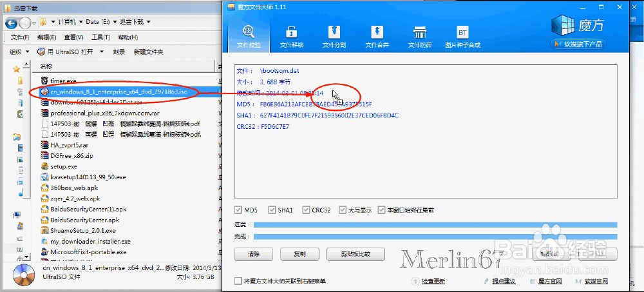Select kavsetup140113_99_50.exe icon
644x292 pixels.
coord(45,177)
